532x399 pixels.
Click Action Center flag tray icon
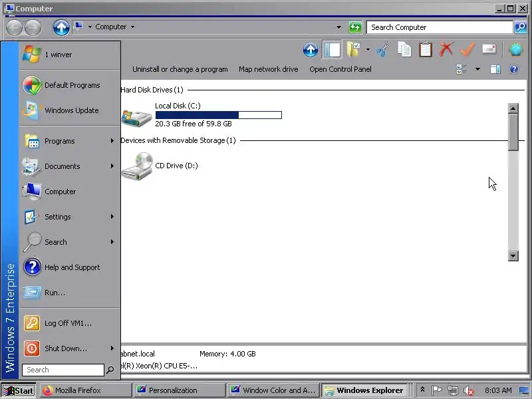pyautogui.click(x=436, y=390)
